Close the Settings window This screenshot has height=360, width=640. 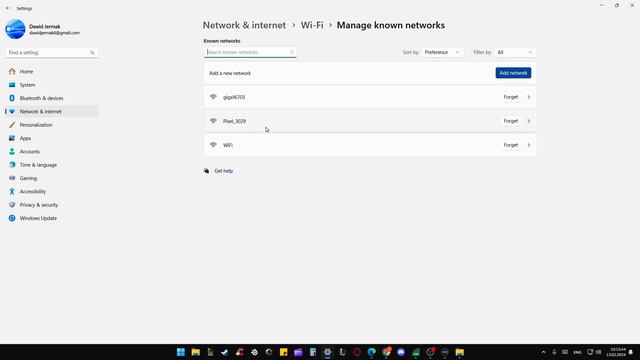tap(632, 5)
